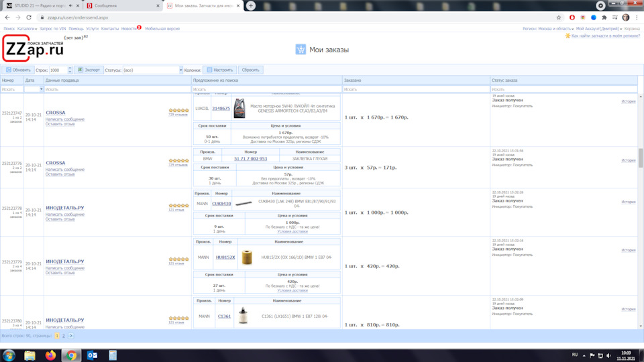The image size is (644, 362).
Task: Open the Extensions puzzle icon
Action: (x=604, y=17)
